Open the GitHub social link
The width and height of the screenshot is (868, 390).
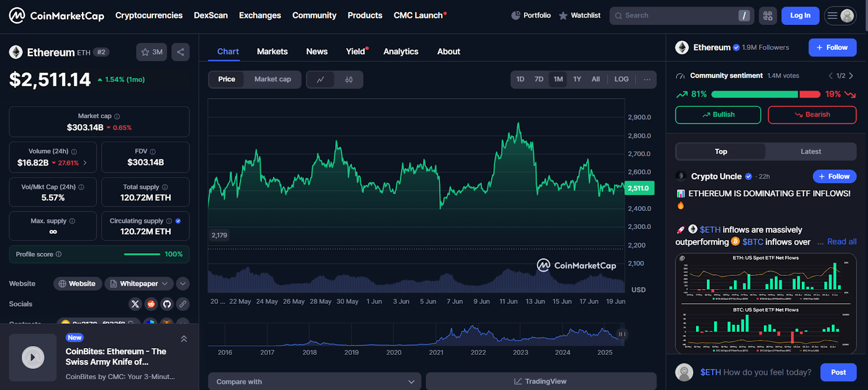167,304
